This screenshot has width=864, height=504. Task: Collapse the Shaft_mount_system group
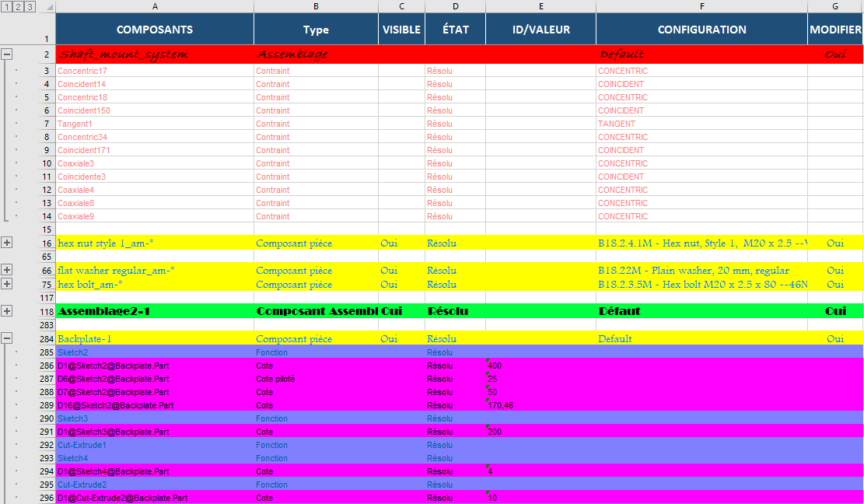(7, 54)
